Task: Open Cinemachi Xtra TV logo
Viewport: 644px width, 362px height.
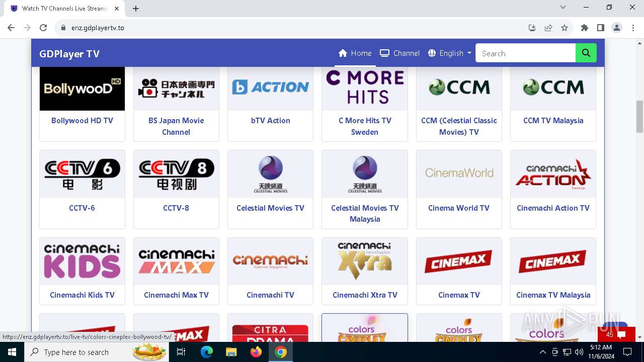Action: coord(365,261)
